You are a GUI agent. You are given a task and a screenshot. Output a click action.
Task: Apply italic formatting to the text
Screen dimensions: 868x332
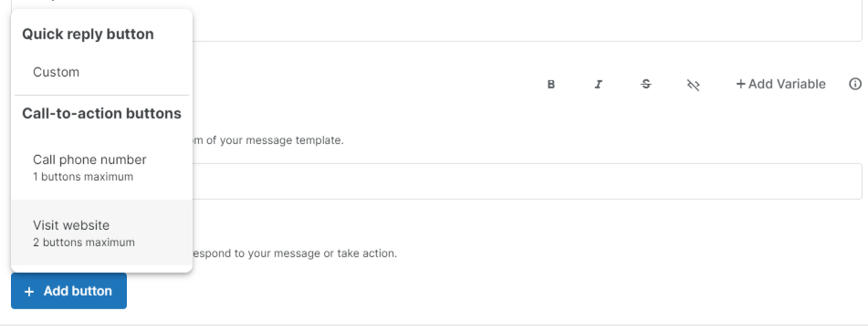coord(599,84)
